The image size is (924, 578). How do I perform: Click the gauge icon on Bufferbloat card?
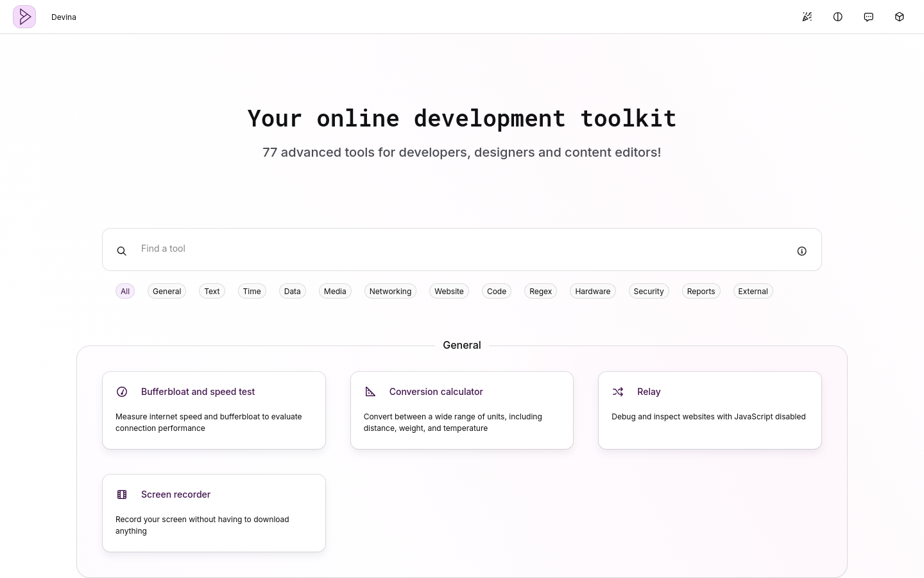click(122, 392)
